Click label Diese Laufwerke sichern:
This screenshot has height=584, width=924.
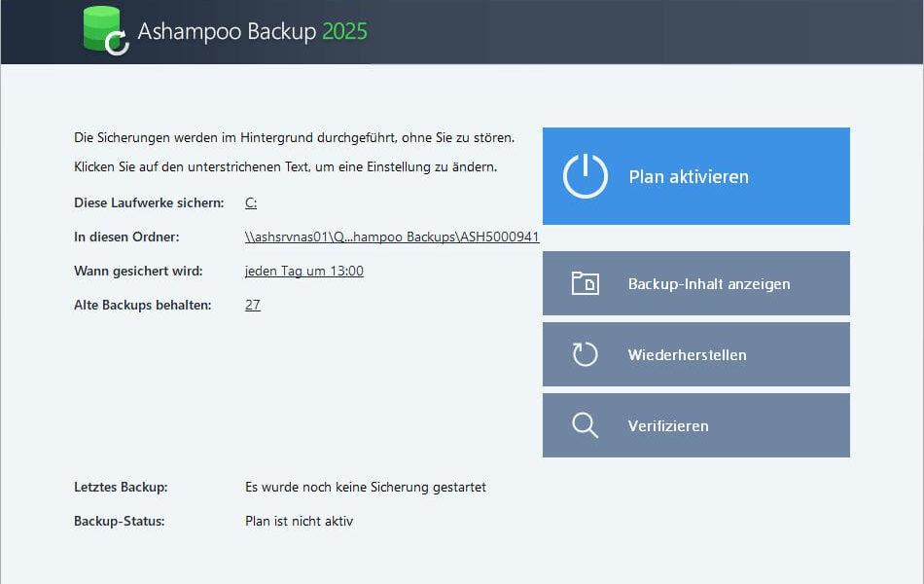point(149,202)
